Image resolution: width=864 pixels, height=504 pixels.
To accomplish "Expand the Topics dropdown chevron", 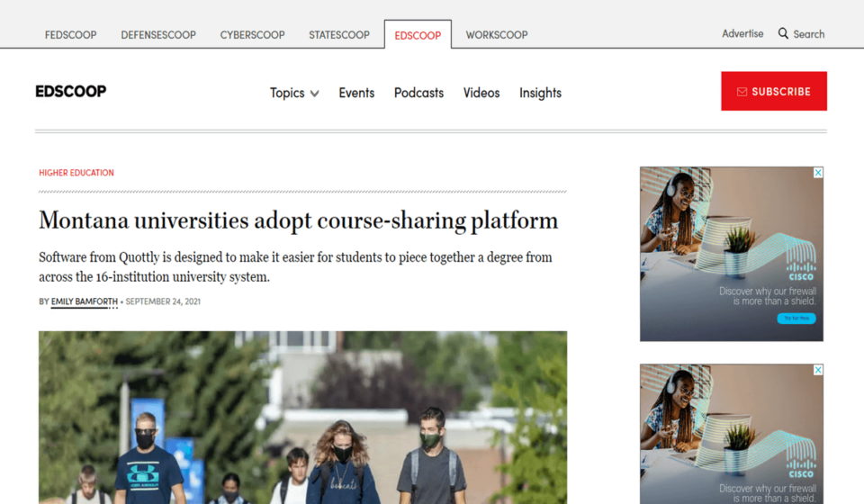I will (314, 94).
